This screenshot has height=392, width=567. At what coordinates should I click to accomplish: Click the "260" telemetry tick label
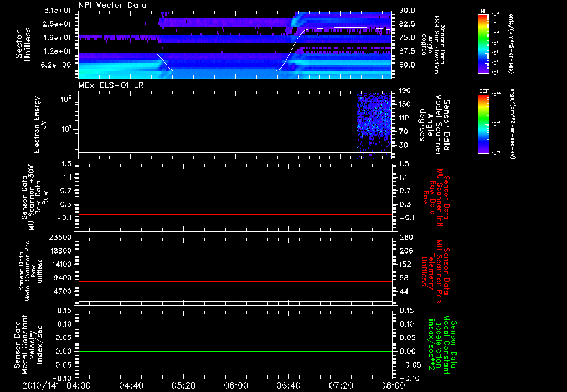pyautogui.click(x=405, y=237)
